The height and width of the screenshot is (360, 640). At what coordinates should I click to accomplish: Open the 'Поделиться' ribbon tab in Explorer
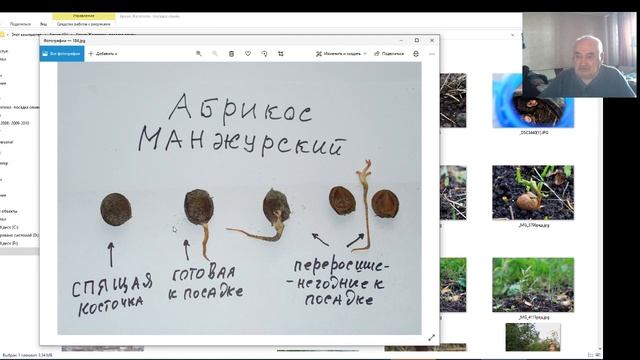click(x=20, y=24)
